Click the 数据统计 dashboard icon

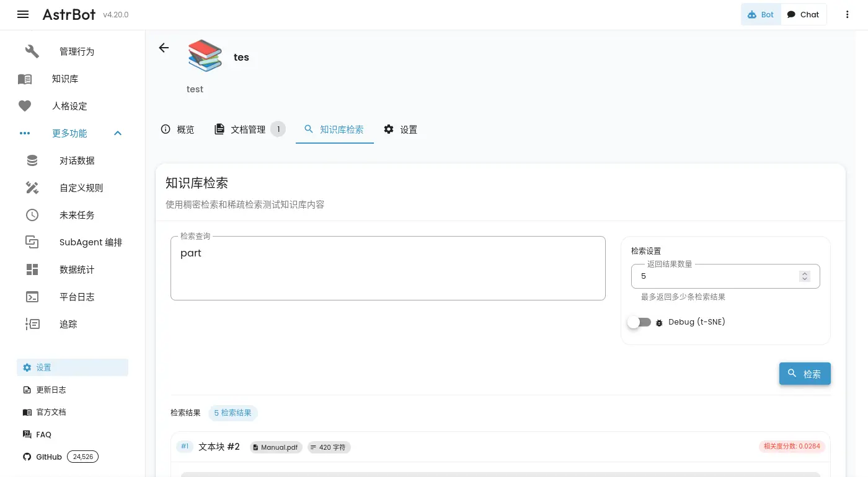point(32,270)
